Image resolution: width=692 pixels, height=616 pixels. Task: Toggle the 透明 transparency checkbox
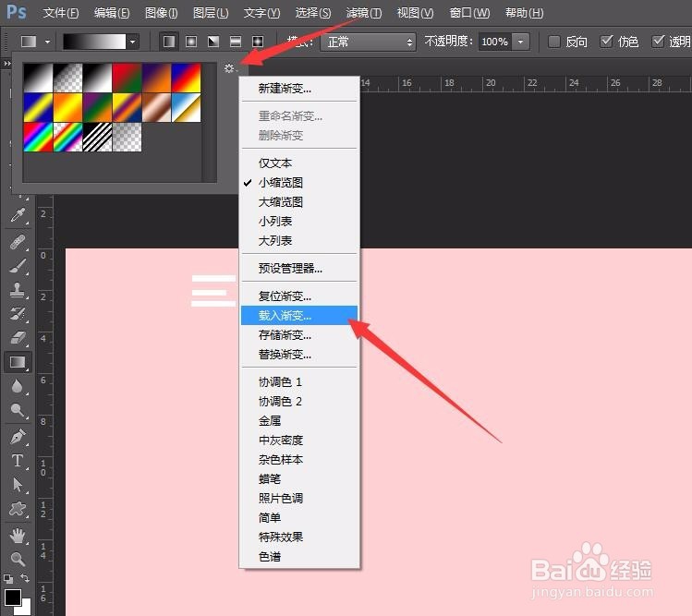point(658,42)
